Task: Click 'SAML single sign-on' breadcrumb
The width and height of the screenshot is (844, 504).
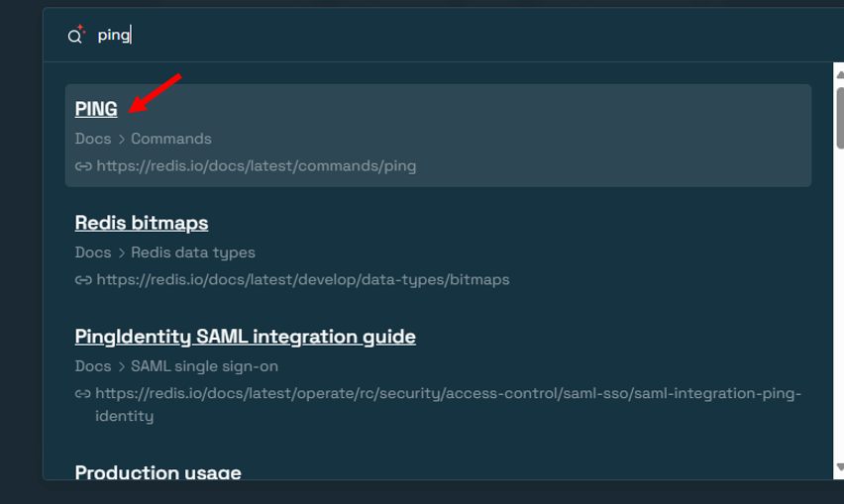Action: click(204, 366)
